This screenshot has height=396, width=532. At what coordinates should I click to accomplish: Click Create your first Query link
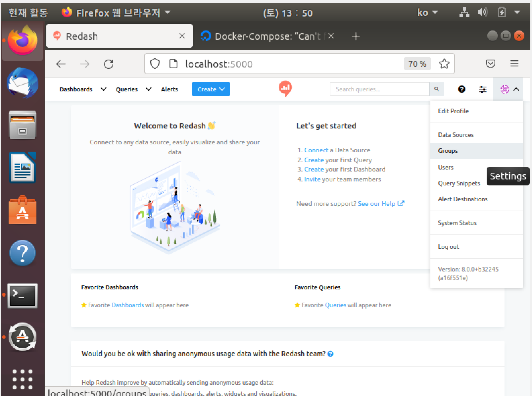point(314,160)
